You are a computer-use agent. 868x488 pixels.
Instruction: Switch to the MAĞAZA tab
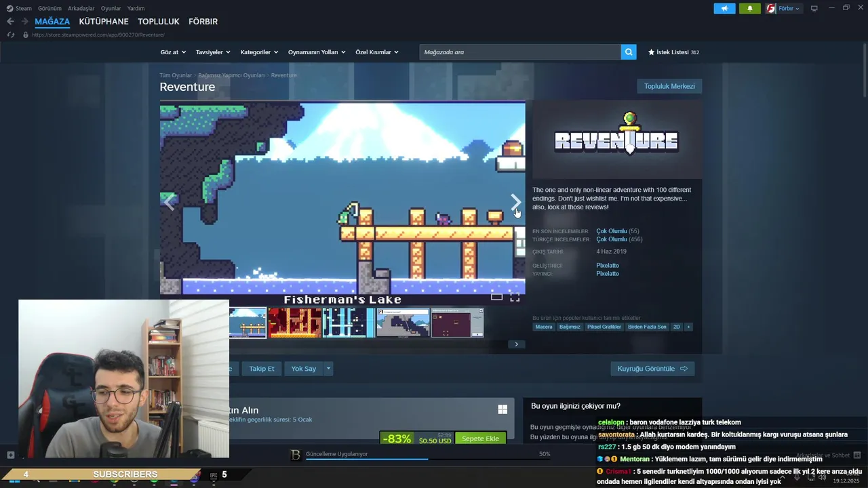click(x=52, y=22)
